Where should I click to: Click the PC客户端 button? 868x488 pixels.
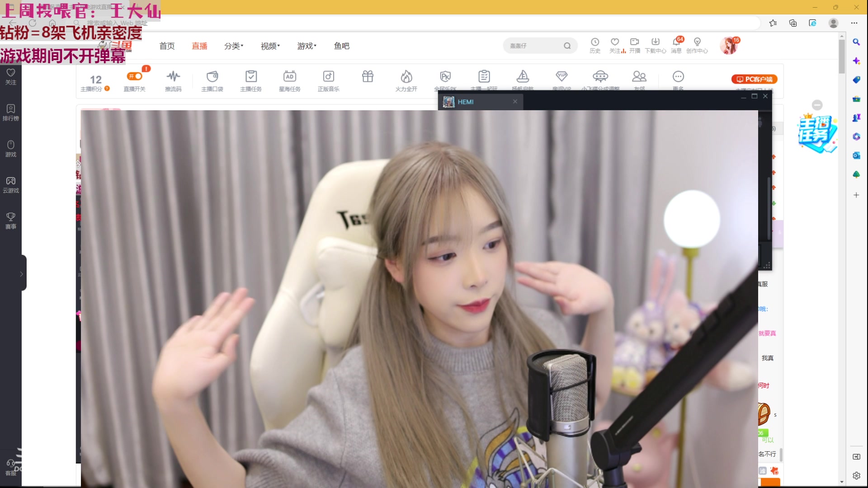point(755,79)
